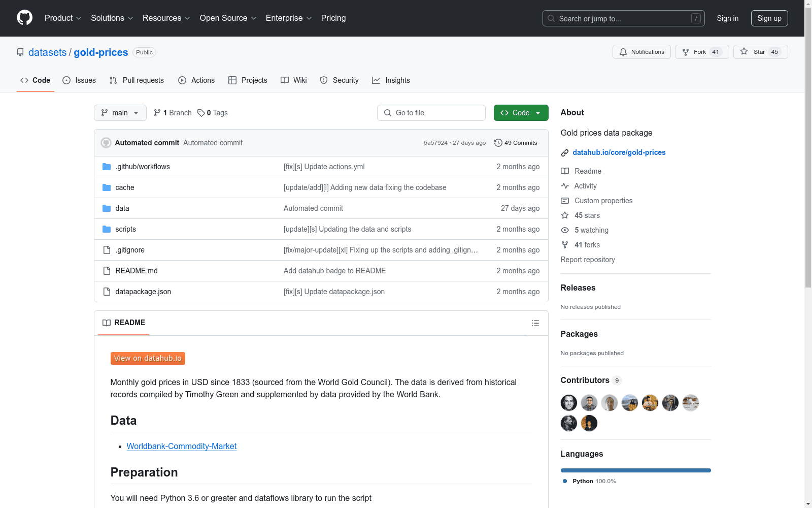
Task: Click the Sign in link
Action: (x=728, y=18)
